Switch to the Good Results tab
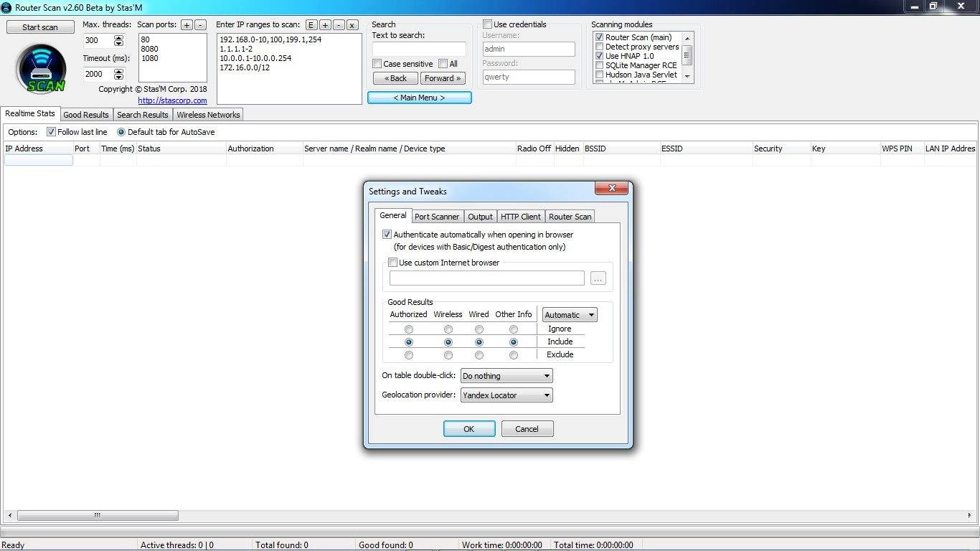The image size is (980, 551). click(x=86, y=115)
